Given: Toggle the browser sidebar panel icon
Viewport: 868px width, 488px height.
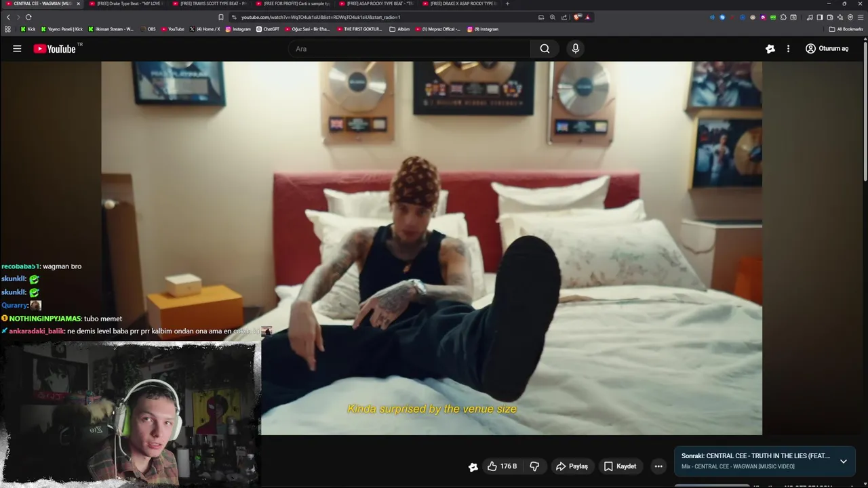Looking at the screenshot, I should pyautogui.click(x=820, y=17).
